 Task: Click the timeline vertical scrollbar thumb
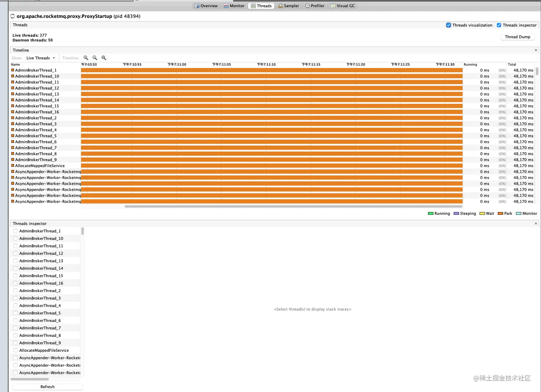click(537, 71)
